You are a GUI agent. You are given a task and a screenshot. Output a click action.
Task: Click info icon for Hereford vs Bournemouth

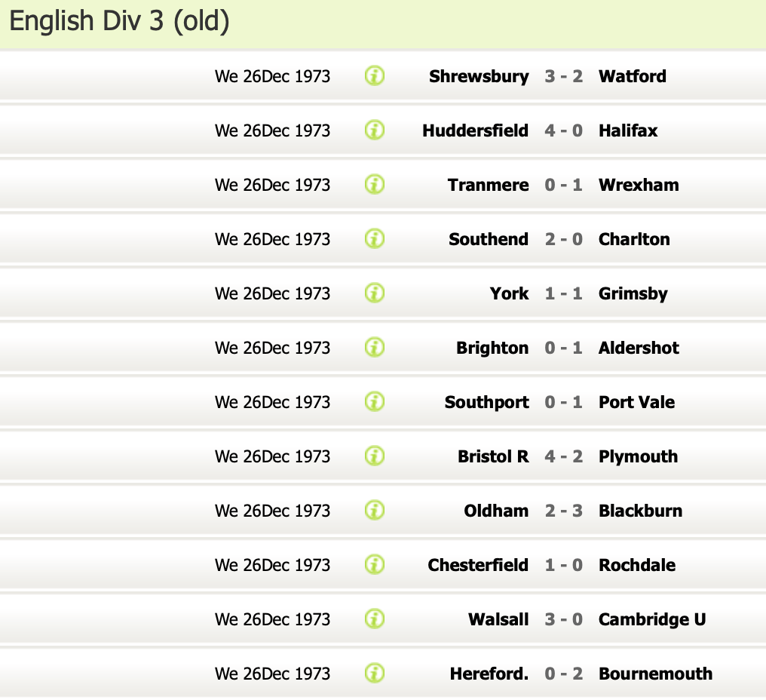pyautogui.click(x=375, y=674)
